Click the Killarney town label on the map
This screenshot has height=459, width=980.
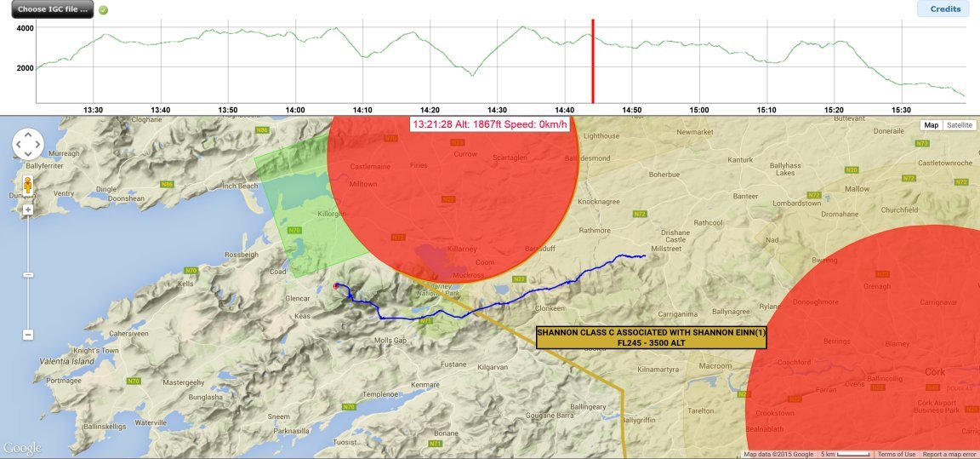click(x=463, y=249)
